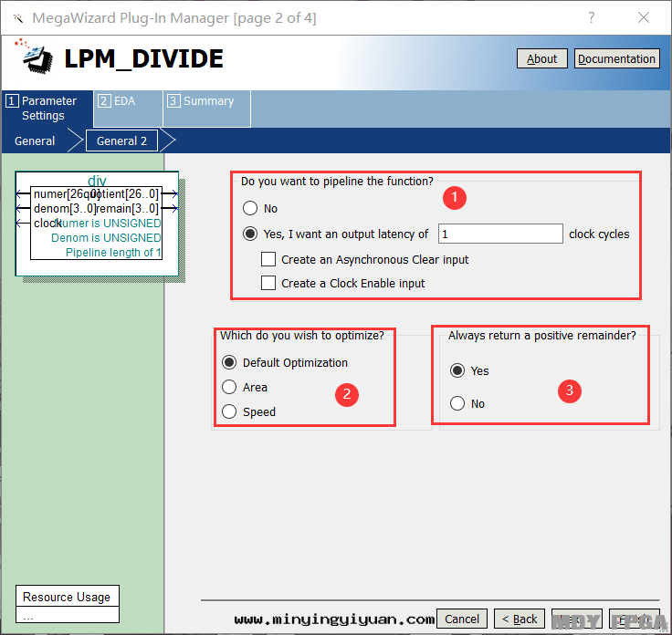Click the About button
Viewport: 672px width, 635px height.
click(x=541, y=58)
